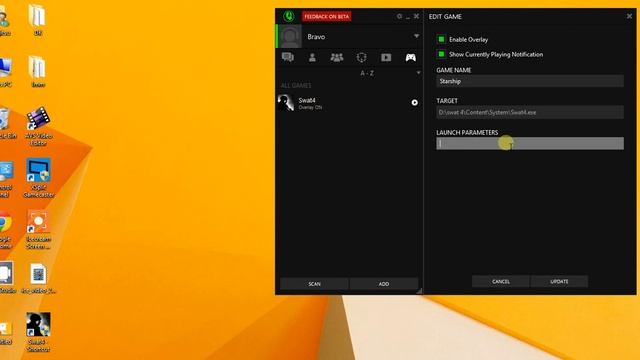
Task: Click the ALL GAMES section header
Action: [x=296, y=85]
